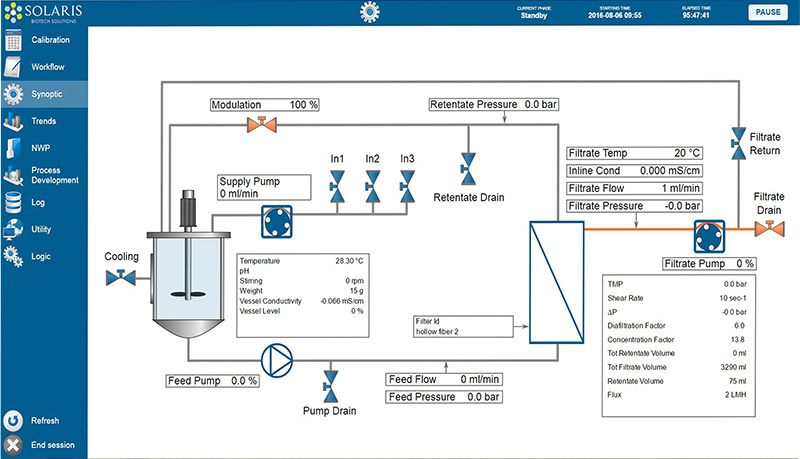Click the Filtrate Flow 1 ml/min readout

point(635,188)
